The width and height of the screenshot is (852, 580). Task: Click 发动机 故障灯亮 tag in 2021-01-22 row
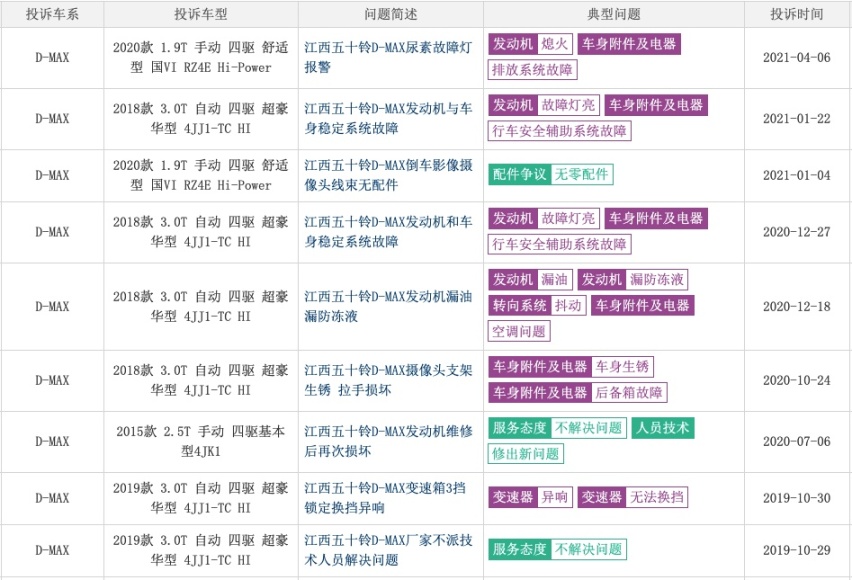pyautogui.click(x=544, y=105)
